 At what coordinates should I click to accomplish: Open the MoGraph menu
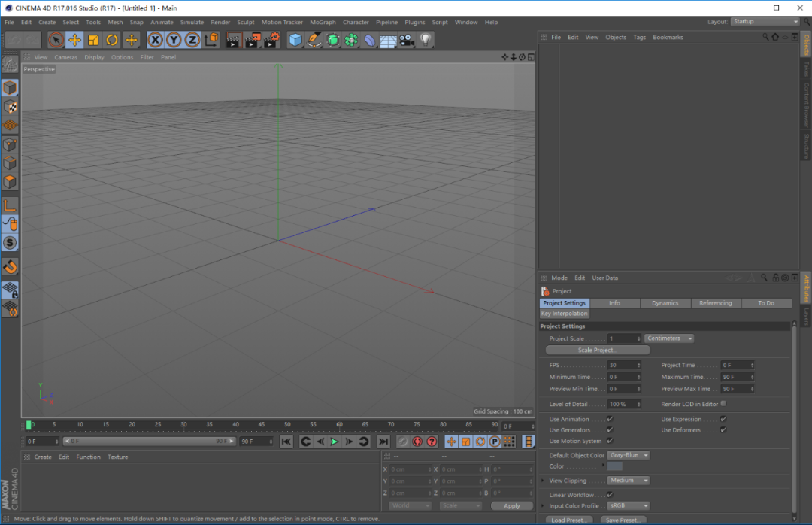tap(323, 23)
